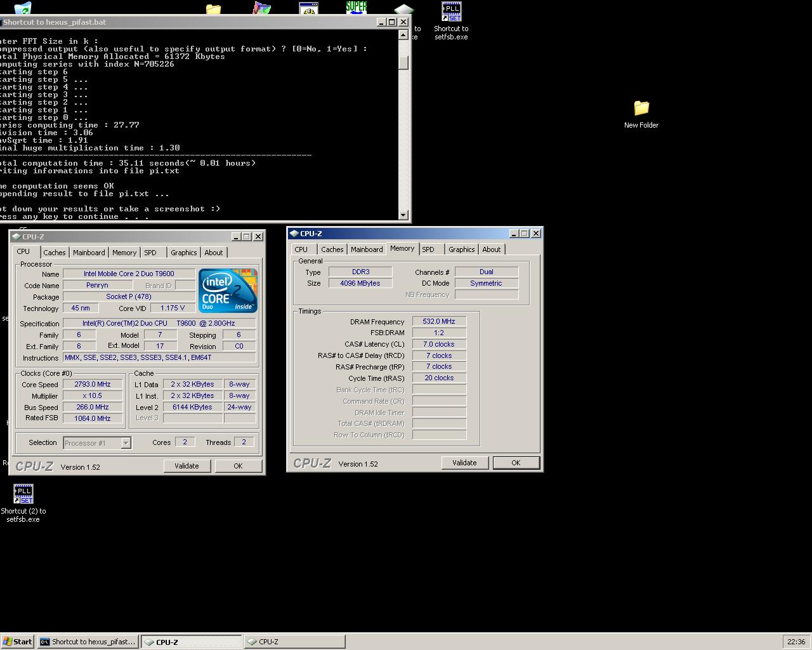Screen dimensions: 812x650
Task: Maximize the hexus_pifast.bat console window
Action: click(x=391, y=22)
